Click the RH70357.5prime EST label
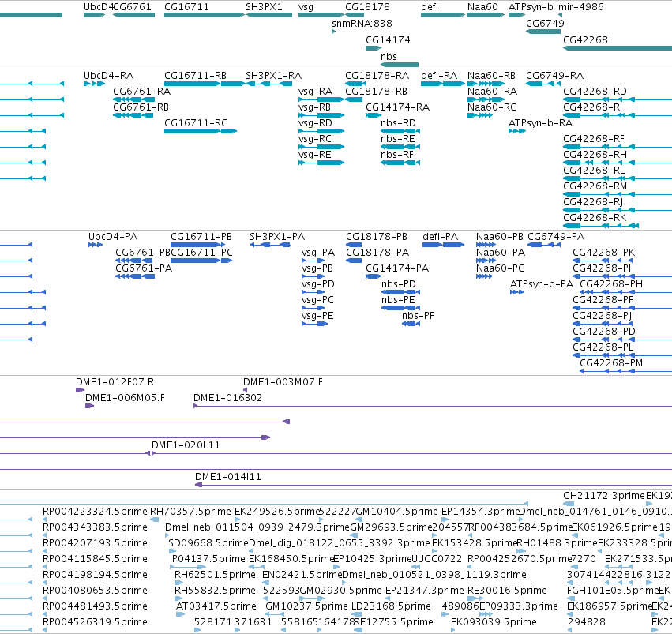 pos(190,512)
